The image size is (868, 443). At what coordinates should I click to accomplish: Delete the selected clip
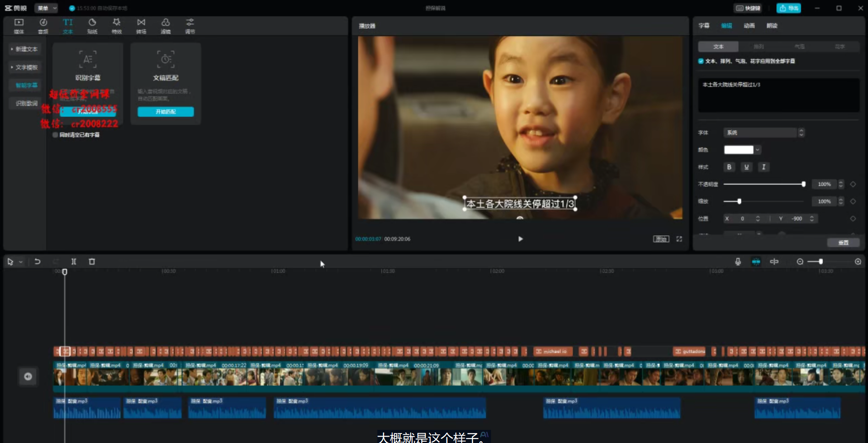coord(92,262)
